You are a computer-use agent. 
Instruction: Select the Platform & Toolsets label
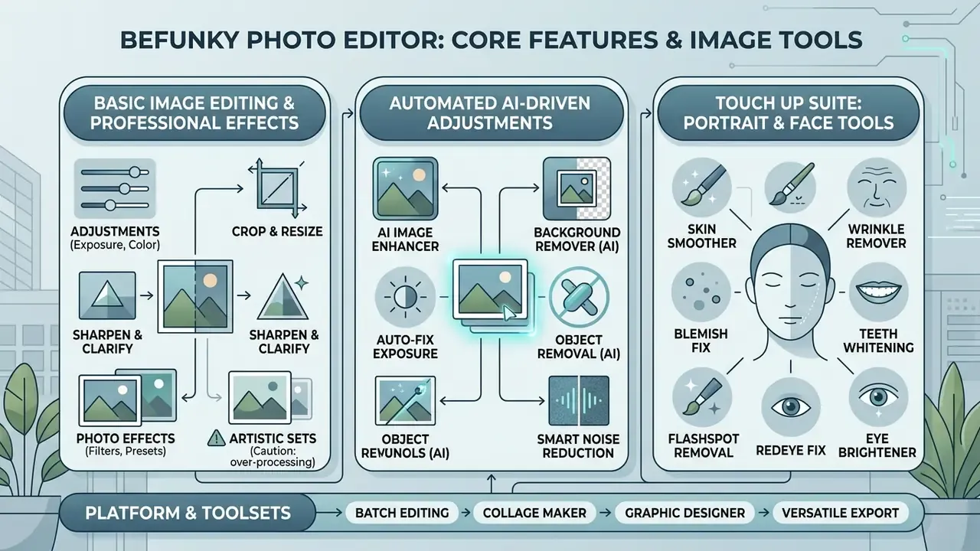pos(188,513)
